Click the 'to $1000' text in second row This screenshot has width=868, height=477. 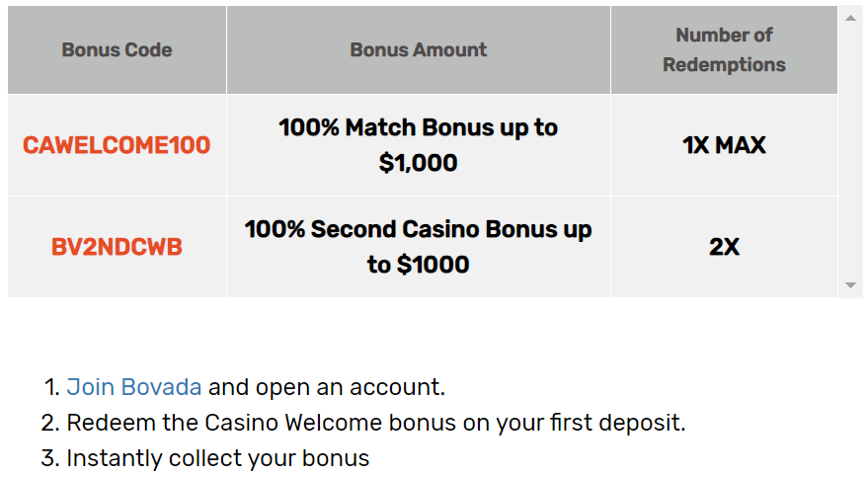tap(419, 265)
